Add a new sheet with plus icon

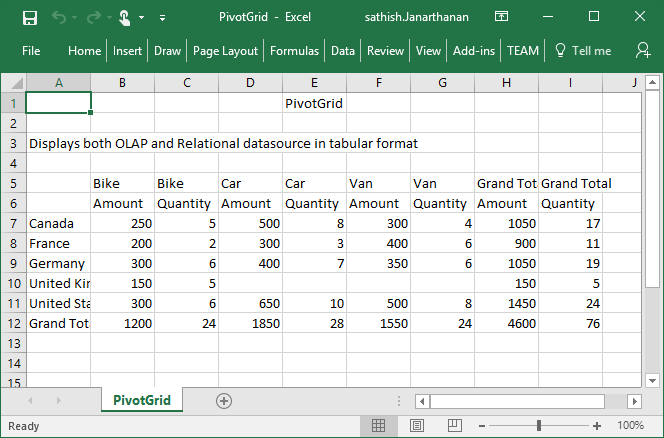pyautogui.click(x=224, y=400)
